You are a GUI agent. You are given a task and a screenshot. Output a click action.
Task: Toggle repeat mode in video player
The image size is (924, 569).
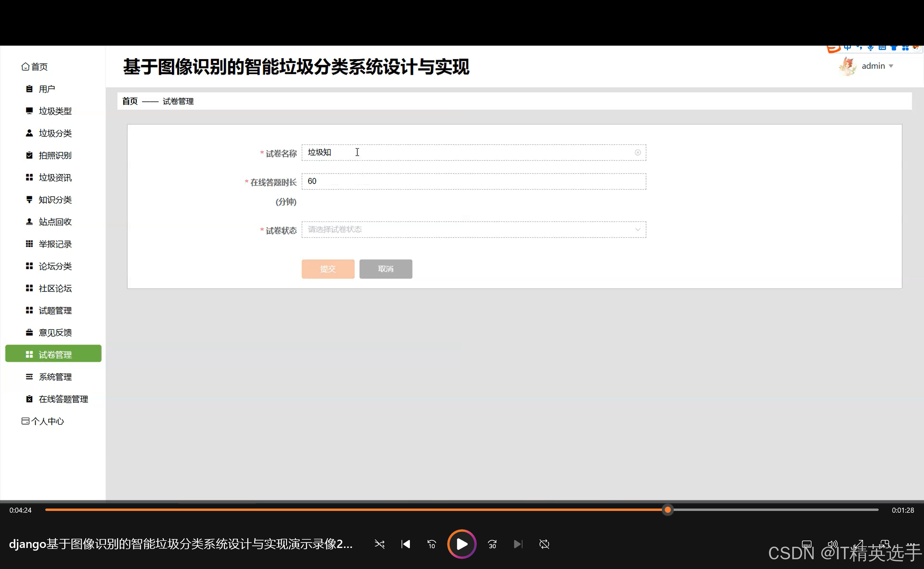tap(544, 544)
